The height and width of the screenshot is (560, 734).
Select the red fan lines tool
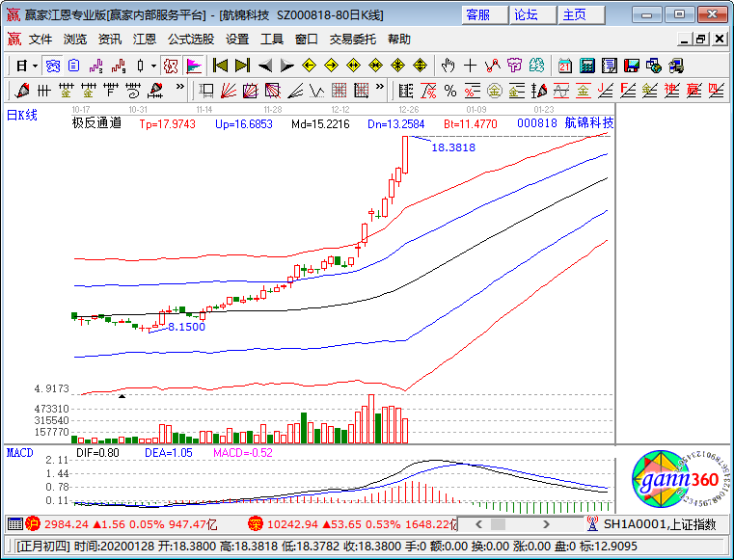click(228, 91)
